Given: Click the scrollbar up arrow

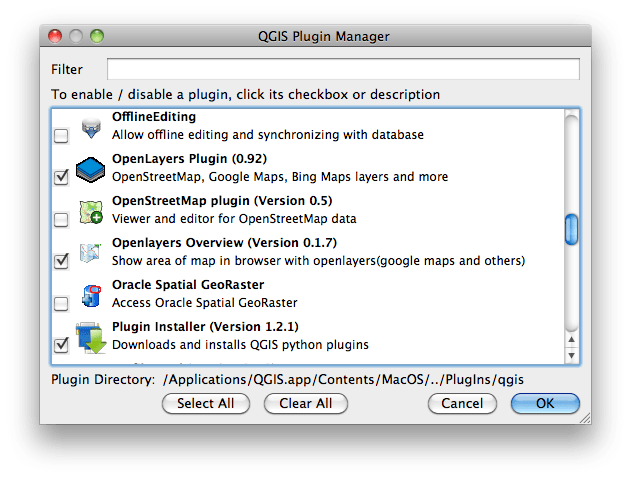Looking at the screenshot, I should click(571, 340).
